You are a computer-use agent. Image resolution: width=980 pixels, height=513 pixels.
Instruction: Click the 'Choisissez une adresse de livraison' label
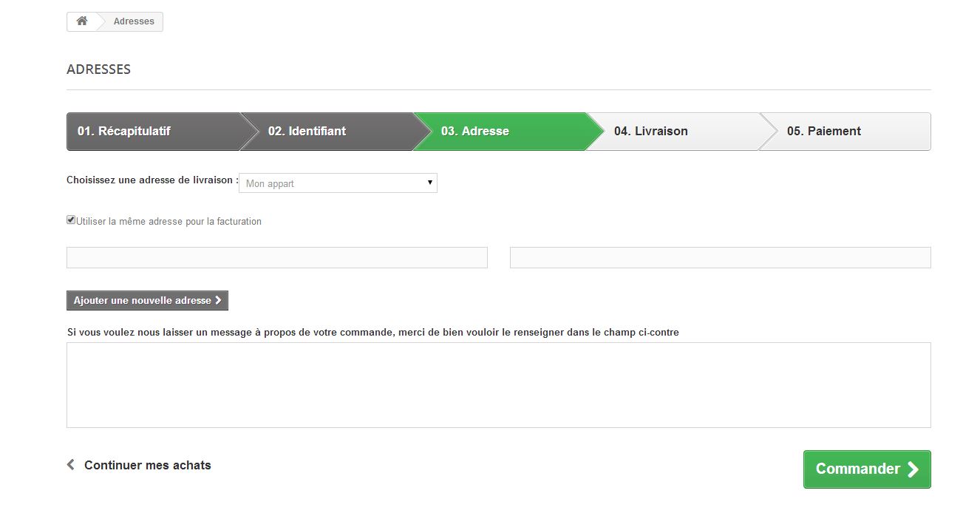coord(152,180)
